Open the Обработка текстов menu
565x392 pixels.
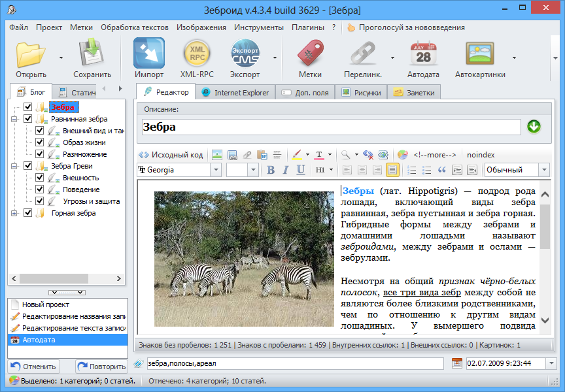click(135, 27)
